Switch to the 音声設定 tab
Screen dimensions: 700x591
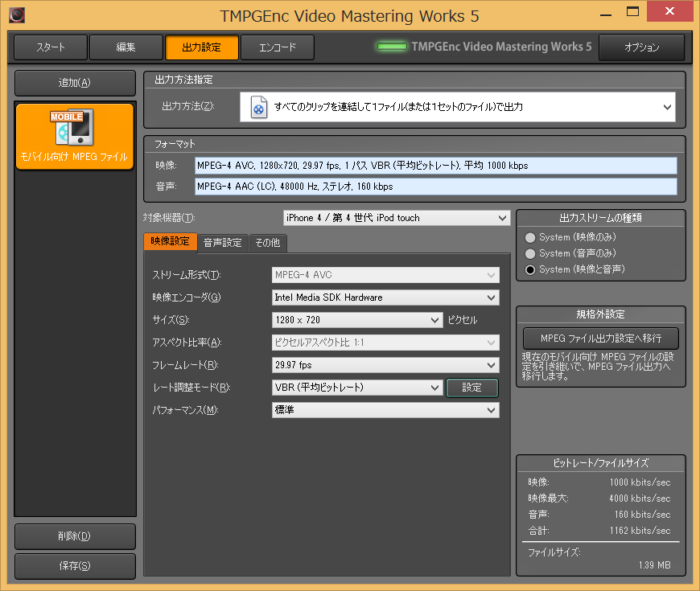tap(222, 242)
